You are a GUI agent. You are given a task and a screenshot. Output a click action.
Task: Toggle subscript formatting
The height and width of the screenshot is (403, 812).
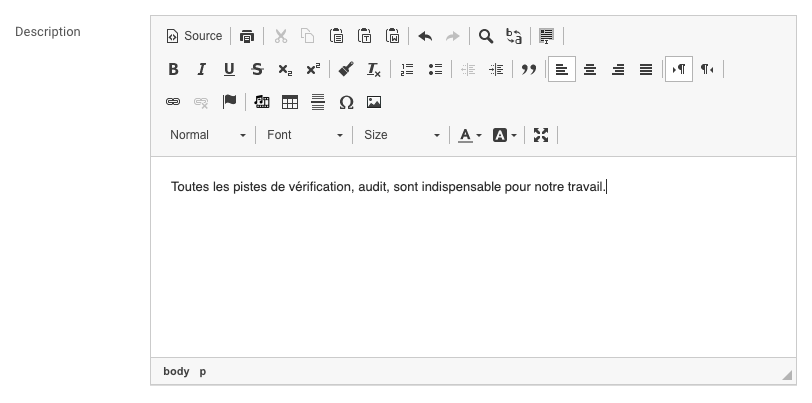285,69
